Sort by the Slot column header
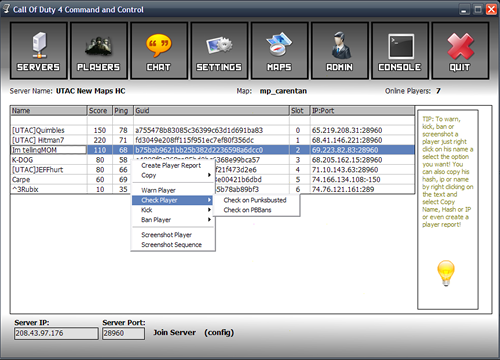Screen dimensions: 500x360 (x=300, y=111)
